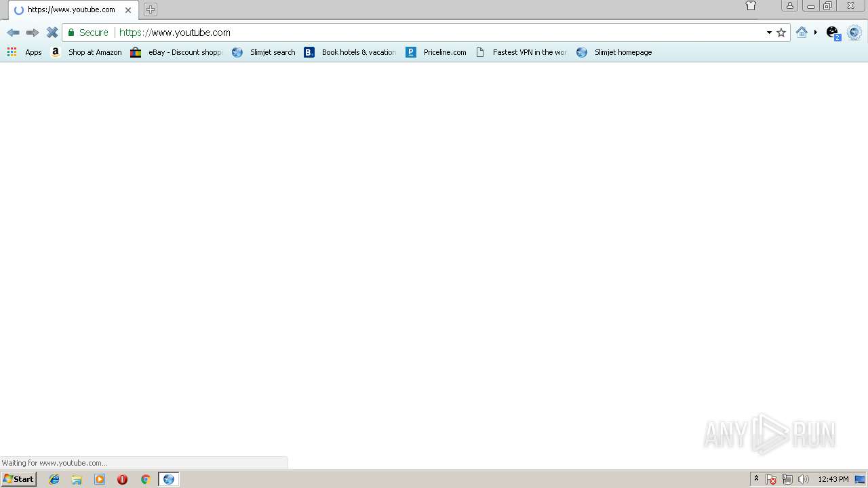Stop loading the page with the X button
This screenshot has width=868, height=488.
(x=52, y=33)
